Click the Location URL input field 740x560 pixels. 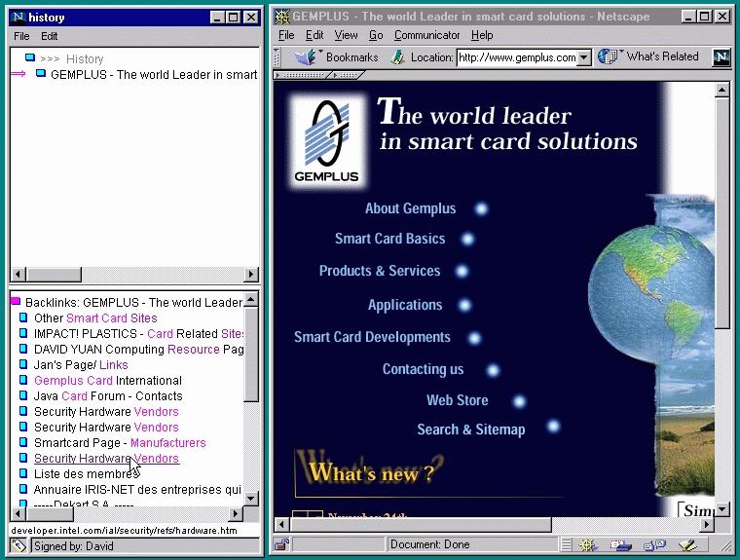(x=517, y=58)
